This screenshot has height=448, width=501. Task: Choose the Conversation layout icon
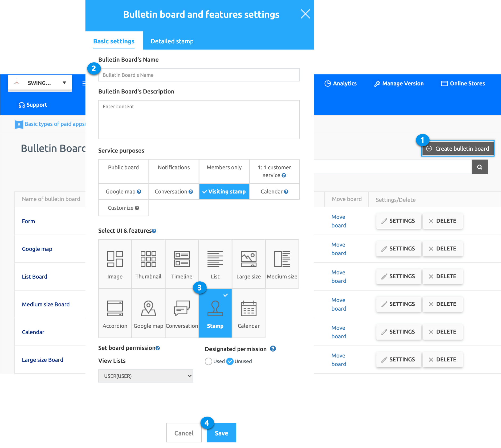[x=182, y=308]
